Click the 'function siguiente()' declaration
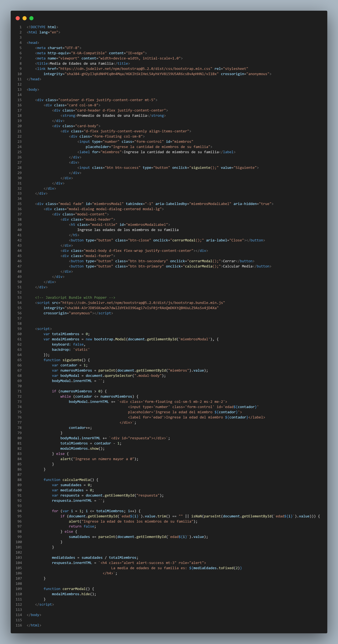338x644 pixels. tap(67, 360)
